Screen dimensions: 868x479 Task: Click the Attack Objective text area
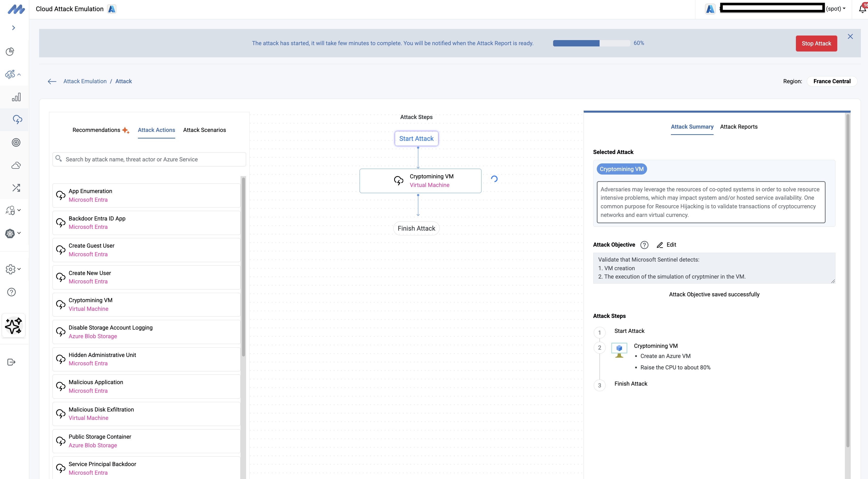714,268
